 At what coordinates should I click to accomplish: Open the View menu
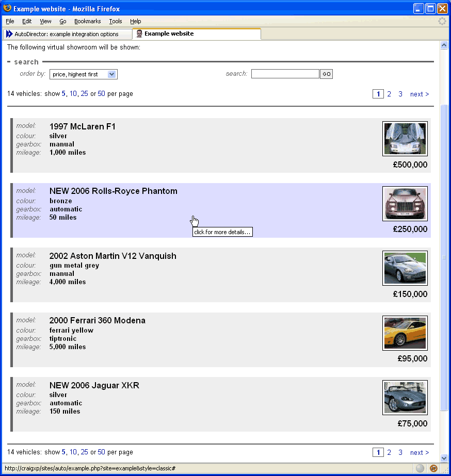45,21
